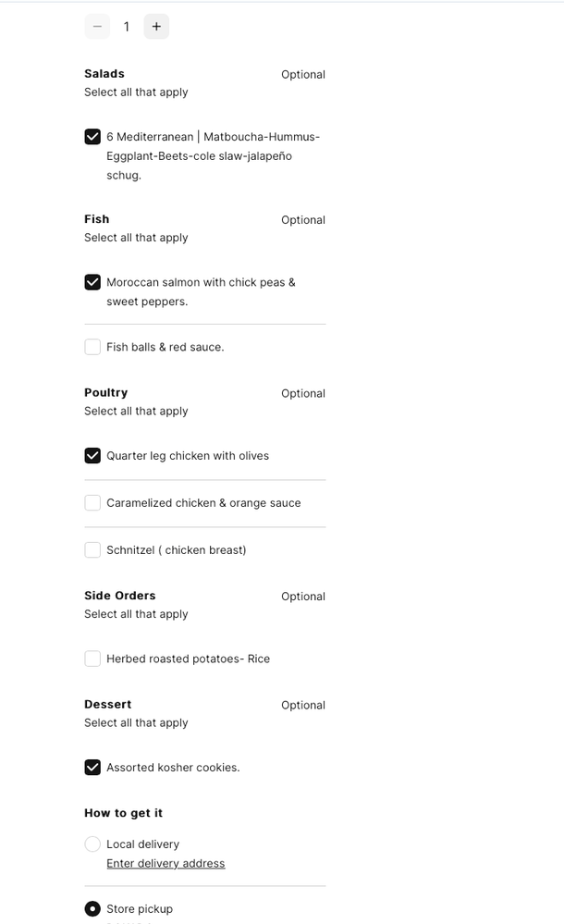Screen dimensions: 564x924
Task: Click the Caramelized chicken & orange sauce label
Action: pos(203,503)
